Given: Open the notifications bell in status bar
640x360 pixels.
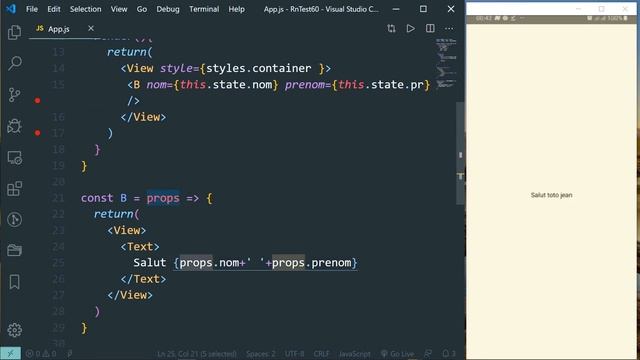Looking at the screenshot, I should pyautogui.click(x=449, y=353).
